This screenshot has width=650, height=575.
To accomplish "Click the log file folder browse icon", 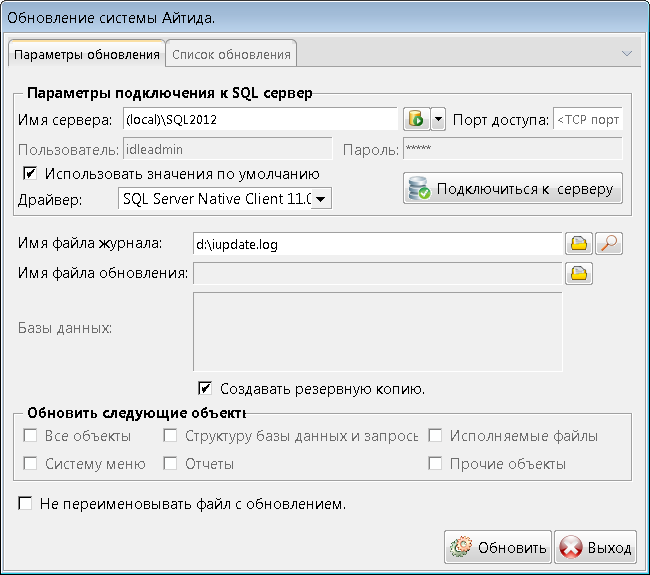I will pyautogui.click(x=579, y=243).
